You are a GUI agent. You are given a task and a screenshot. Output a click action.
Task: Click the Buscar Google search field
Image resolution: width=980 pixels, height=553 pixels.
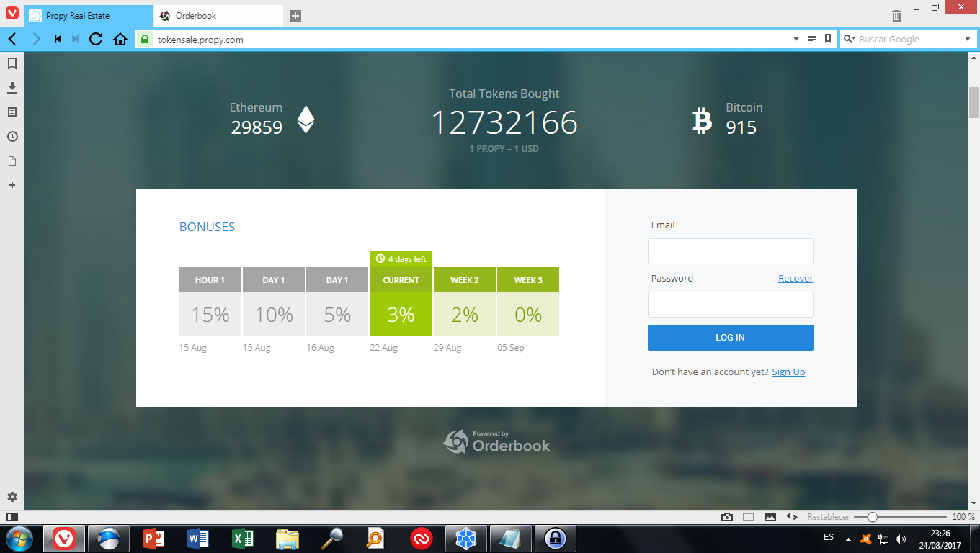908,40
